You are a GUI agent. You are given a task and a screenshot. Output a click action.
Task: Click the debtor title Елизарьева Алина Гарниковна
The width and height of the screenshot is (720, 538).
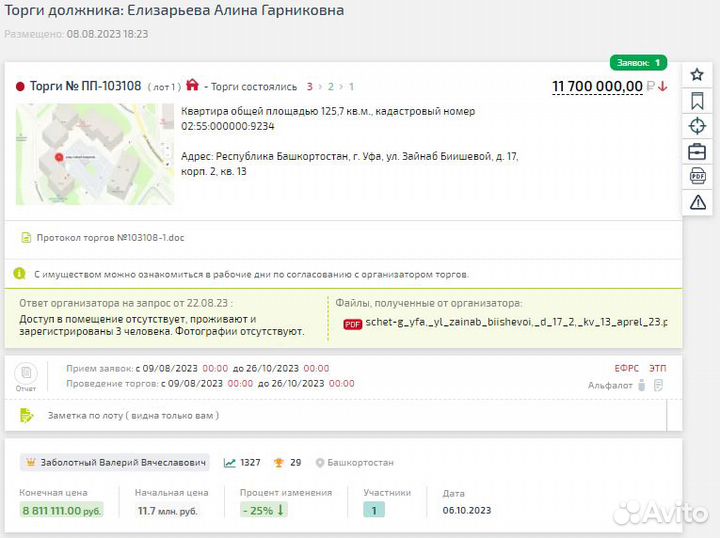(236, 10)
